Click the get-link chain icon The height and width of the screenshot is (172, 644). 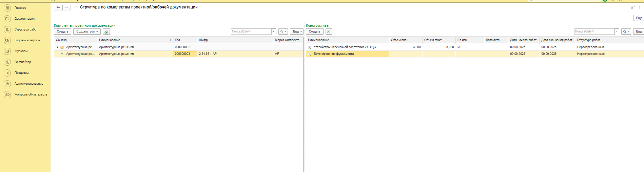[x=632, y=7]
